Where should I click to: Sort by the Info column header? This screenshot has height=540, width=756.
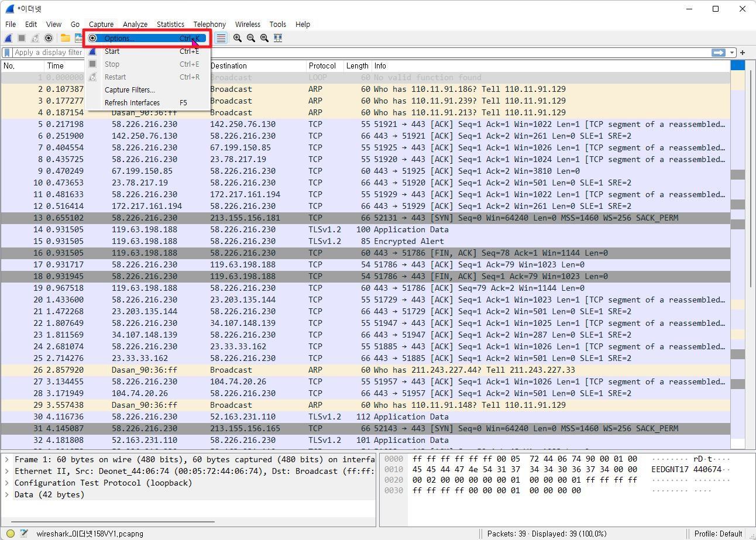551,66
